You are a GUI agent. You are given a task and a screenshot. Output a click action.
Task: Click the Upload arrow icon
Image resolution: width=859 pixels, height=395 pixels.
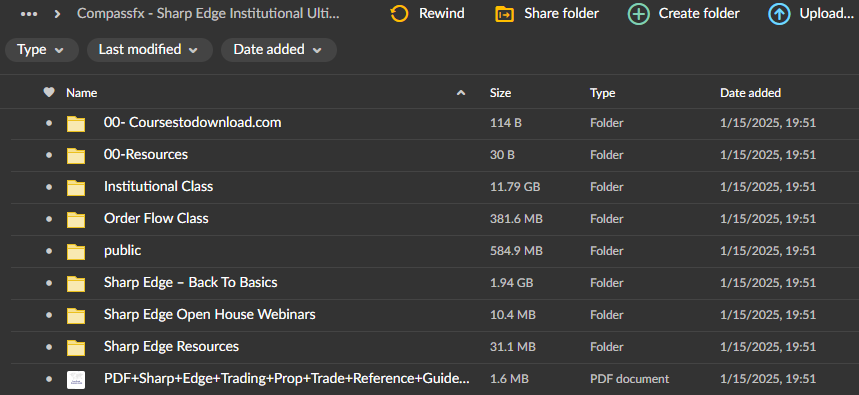pyautogui.click(x=779, y=14)
